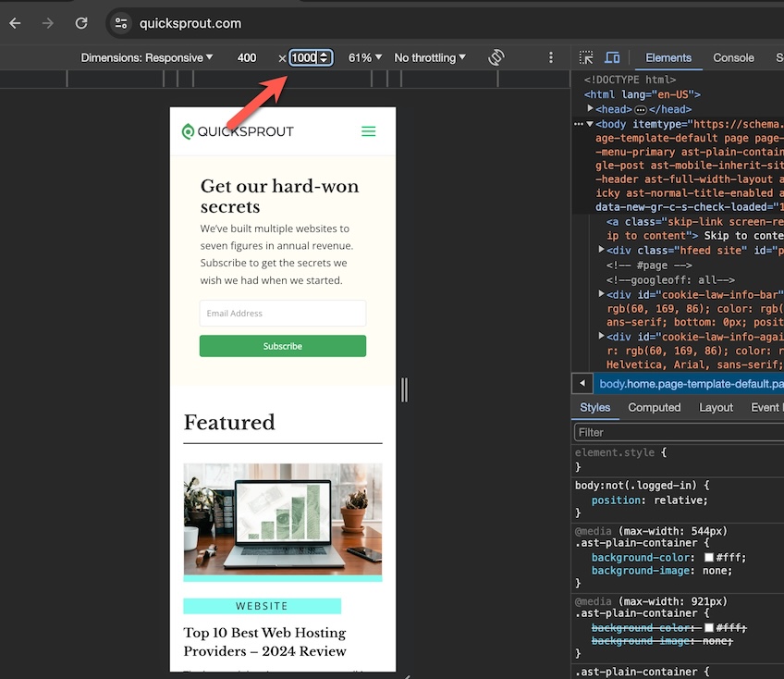Select the html lang en-US line
This screenshot has width=784, height=679.
pos(642,94)
